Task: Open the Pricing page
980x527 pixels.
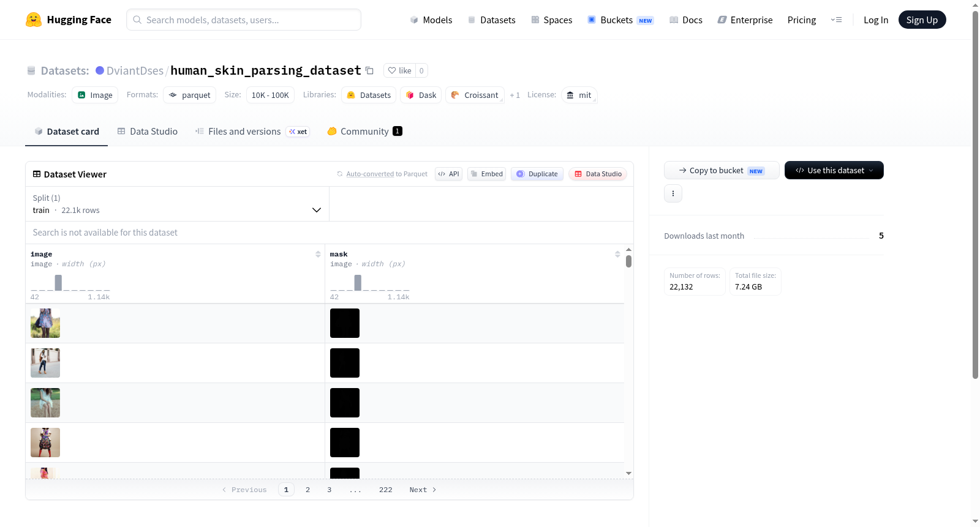Action: (x=802, y=20)
